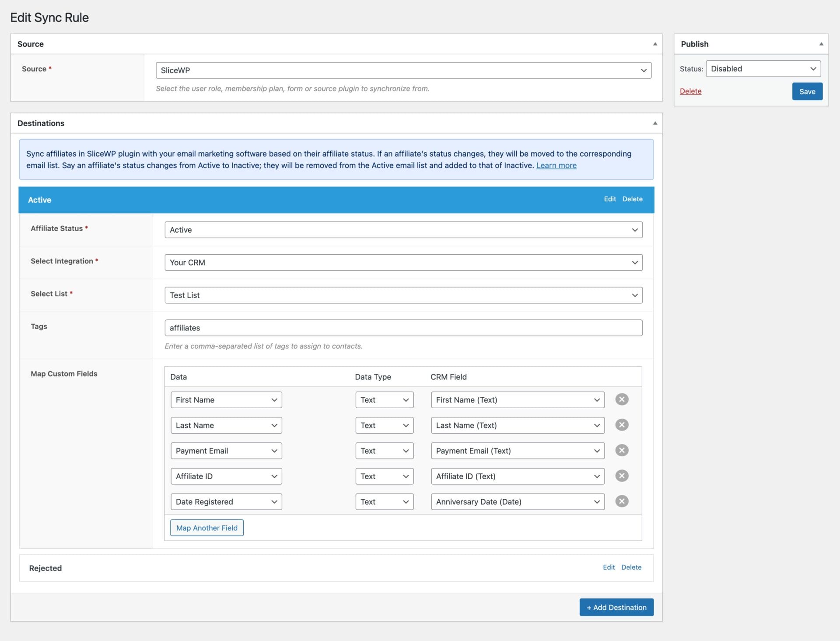840x641 pixels.
Task: Remove the Affiliate ID mapping row
Action: [621, 476]
